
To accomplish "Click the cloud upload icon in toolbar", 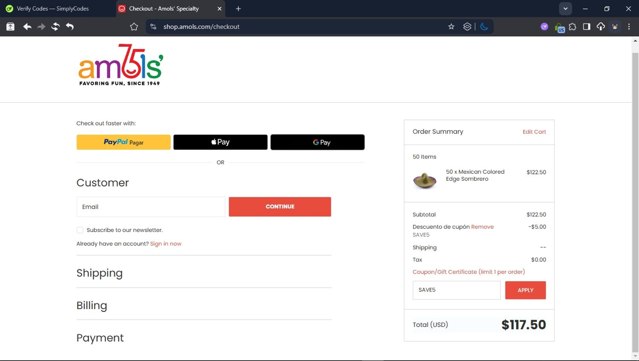I will [x=601, y=26].
